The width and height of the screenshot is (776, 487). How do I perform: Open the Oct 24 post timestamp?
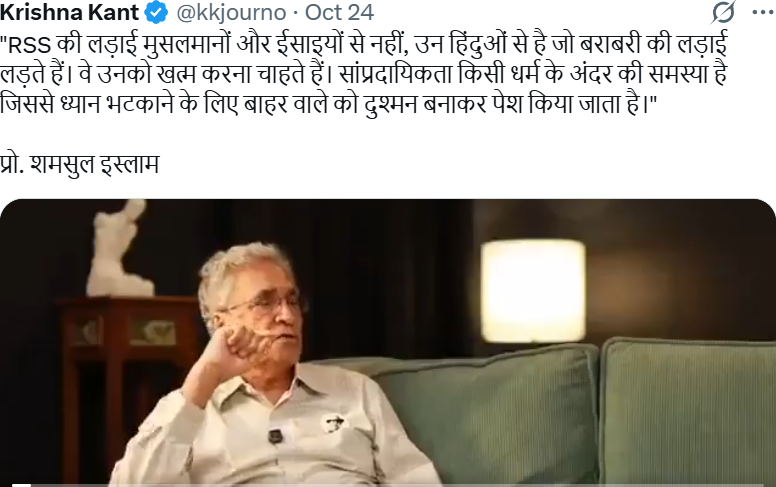tap(340, 13)
